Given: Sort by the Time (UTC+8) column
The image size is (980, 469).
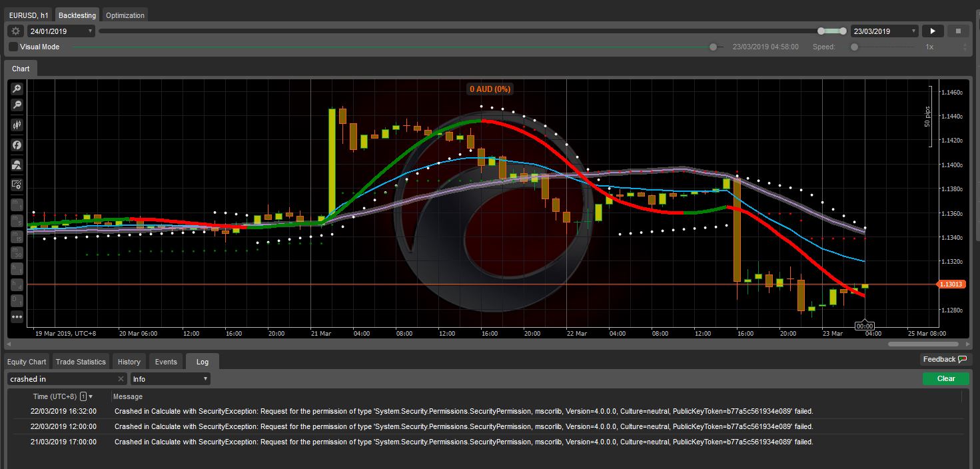Looking at the screenshot, I should pyautogui.click(x=55, y=396).
